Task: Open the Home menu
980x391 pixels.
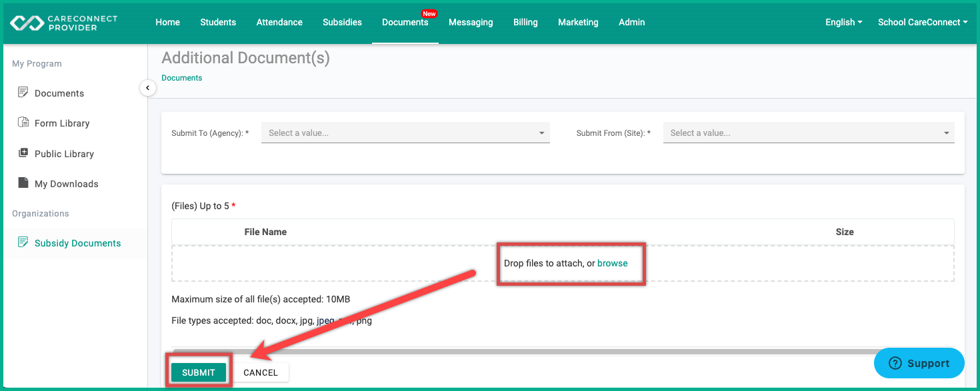Action: tap(167, 22)
